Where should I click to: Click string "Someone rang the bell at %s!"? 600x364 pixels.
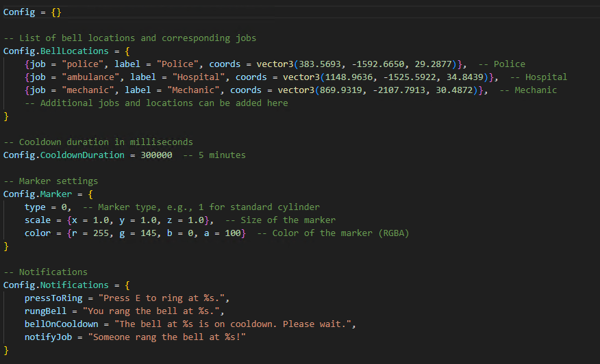(x=167, y=337)
